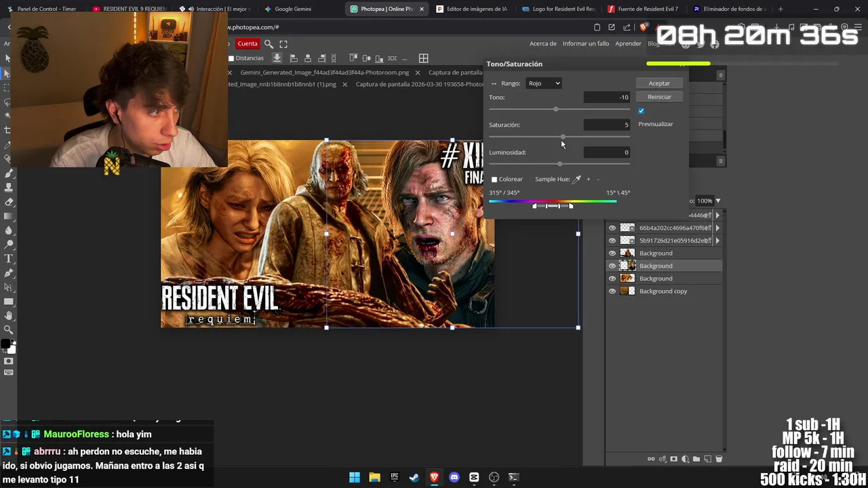Switch to Image_nnb1b8nnb1b8nnb1 (1).png tab
The height and width of the screenshot is (488, 868).
point(282,85)
